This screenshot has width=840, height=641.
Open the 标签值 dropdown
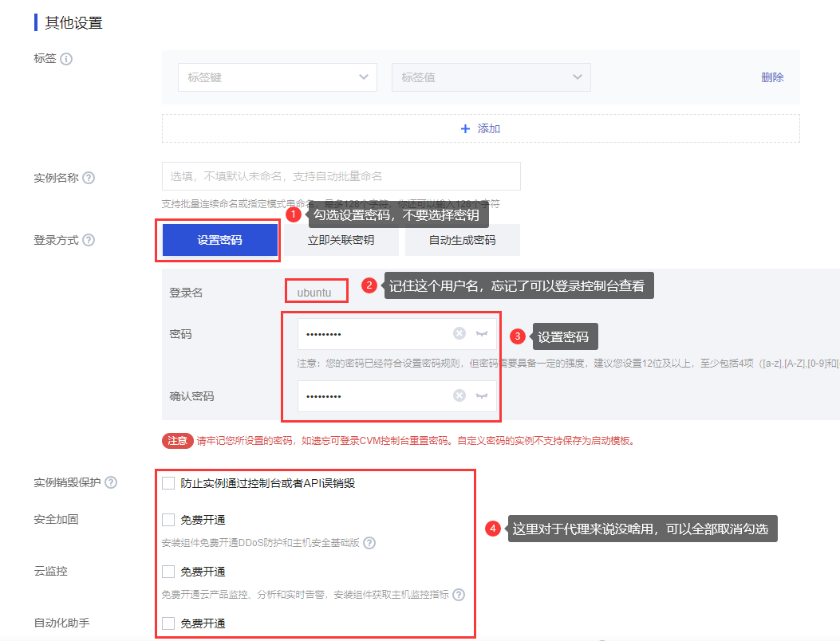click(x=490, y=77)
